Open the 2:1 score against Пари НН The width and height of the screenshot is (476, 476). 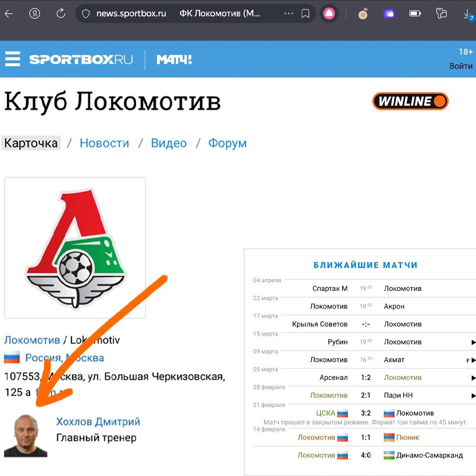[x=366, y=395]
